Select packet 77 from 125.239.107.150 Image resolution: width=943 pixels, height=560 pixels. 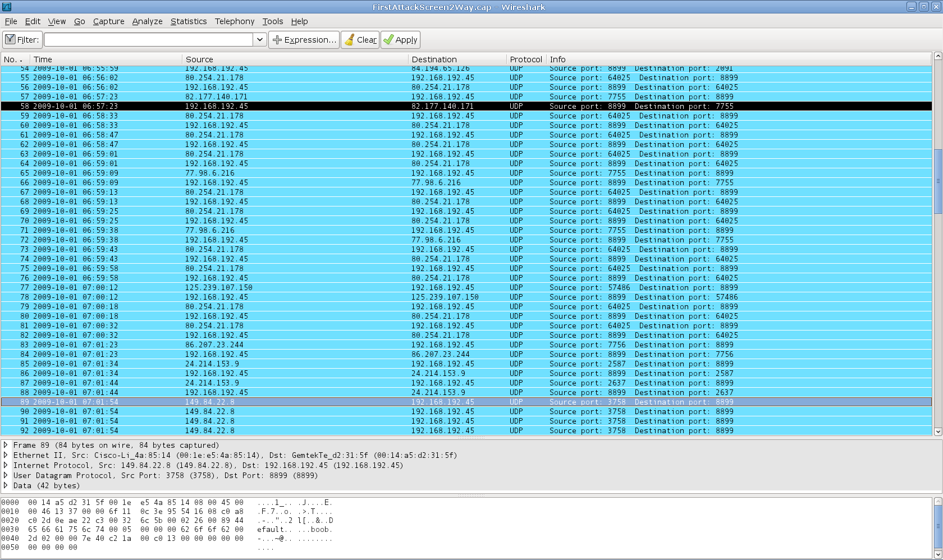(x=466, y=287)
